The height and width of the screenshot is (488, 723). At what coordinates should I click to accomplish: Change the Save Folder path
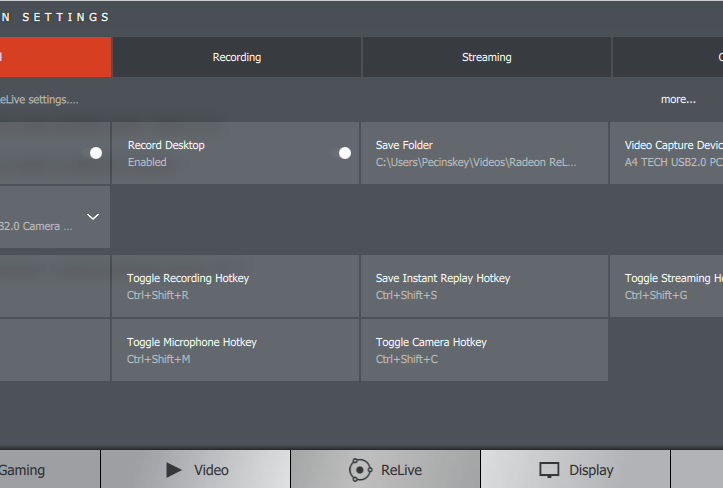point(484,153)
